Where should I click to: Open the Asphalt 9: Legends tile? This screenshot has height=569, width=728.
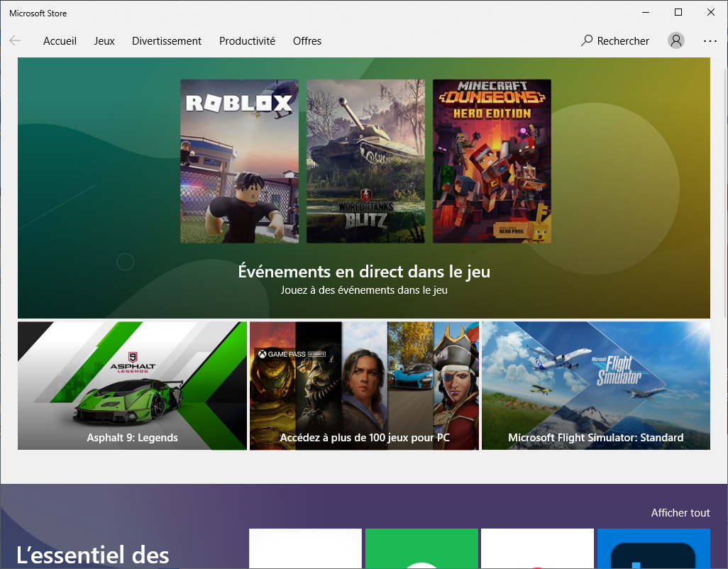tap(132, 386)
